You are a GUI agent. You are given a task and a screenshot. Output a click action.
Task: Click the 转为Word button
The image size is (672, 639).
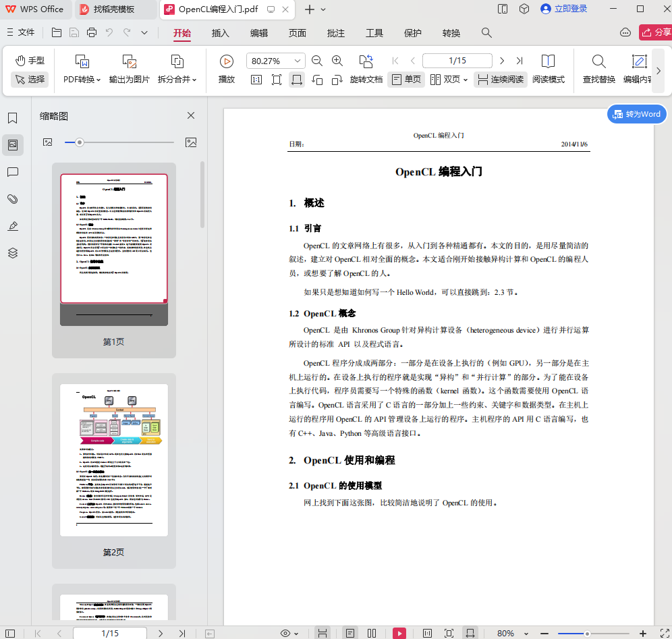[x=636, y=114]
